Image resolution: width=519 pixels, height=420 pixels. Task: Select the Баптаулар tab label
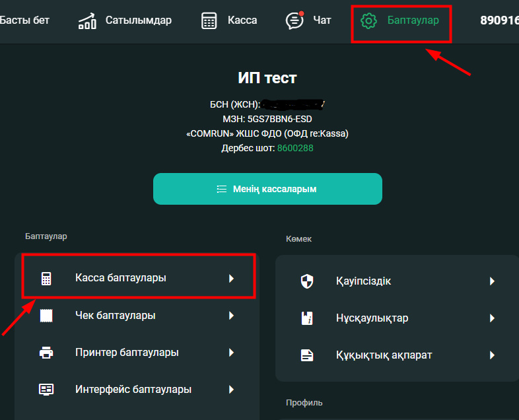click(x=413, y=20)
